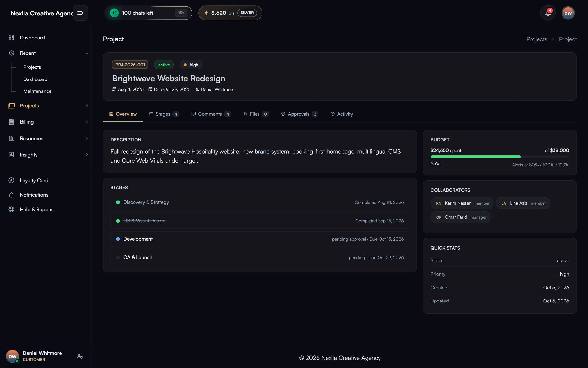
Task: Open Loyalty Card page
Action: click(34, 180)
